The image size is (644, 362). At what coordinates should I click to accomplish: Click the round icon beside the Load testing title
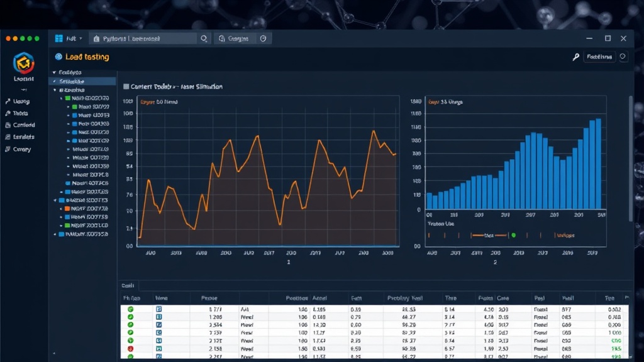point(58,57)
